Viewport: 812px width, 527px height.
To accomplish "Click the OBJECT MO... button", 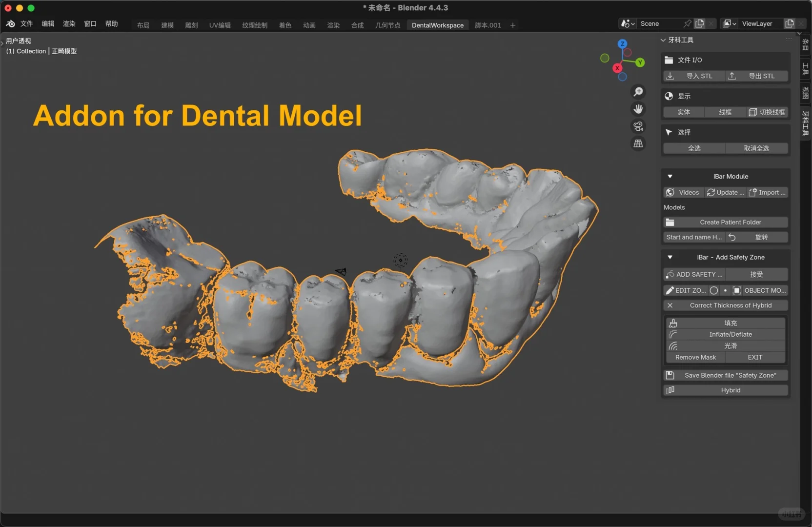I will [759, 291].
